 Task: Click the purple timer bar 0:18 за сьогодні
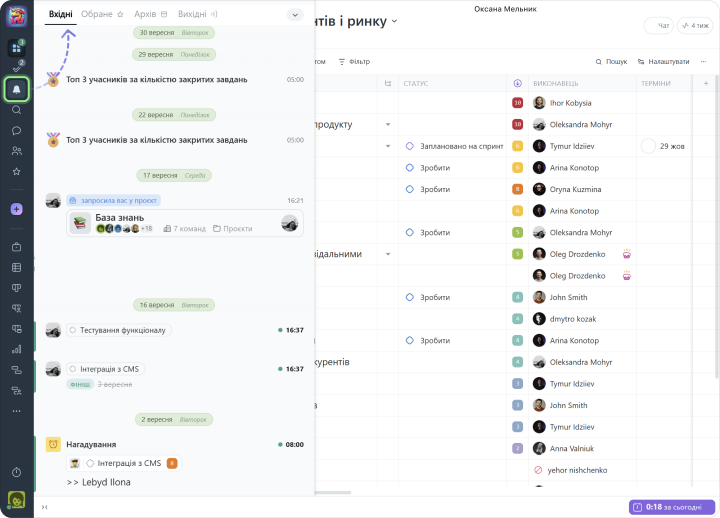[x=671, y=507]
